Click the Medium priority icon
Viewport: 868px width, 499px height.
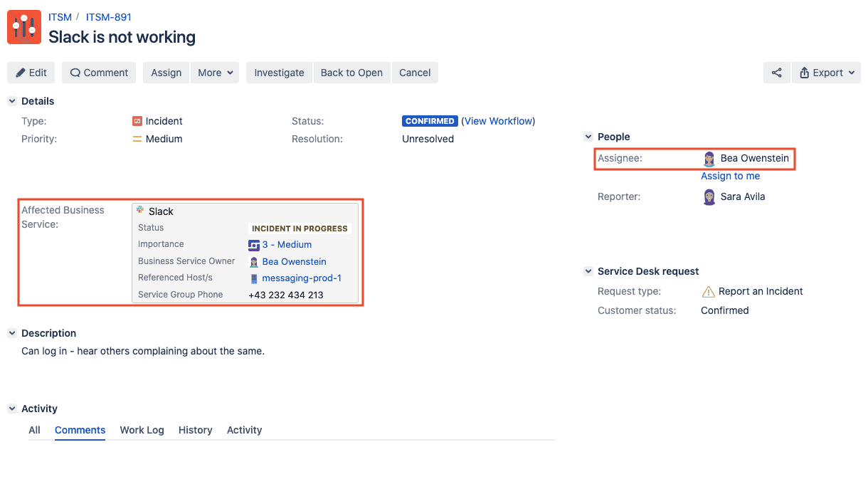tap(139, 139)
